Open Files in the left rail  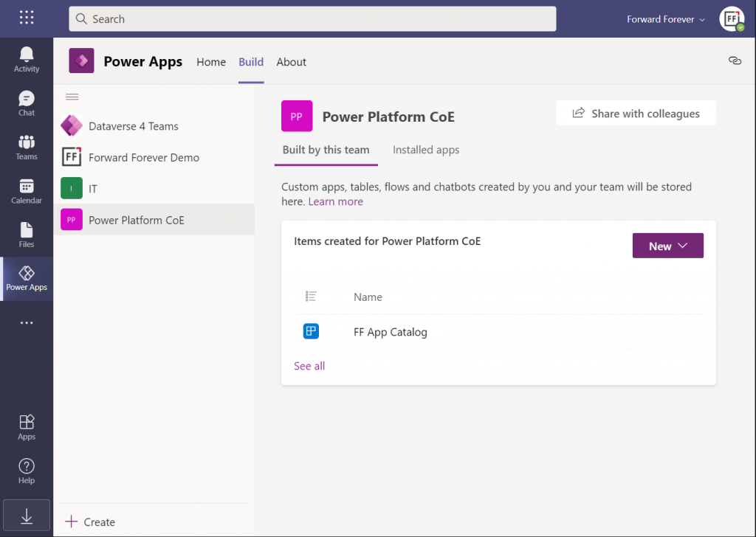(x=27, y=235)
